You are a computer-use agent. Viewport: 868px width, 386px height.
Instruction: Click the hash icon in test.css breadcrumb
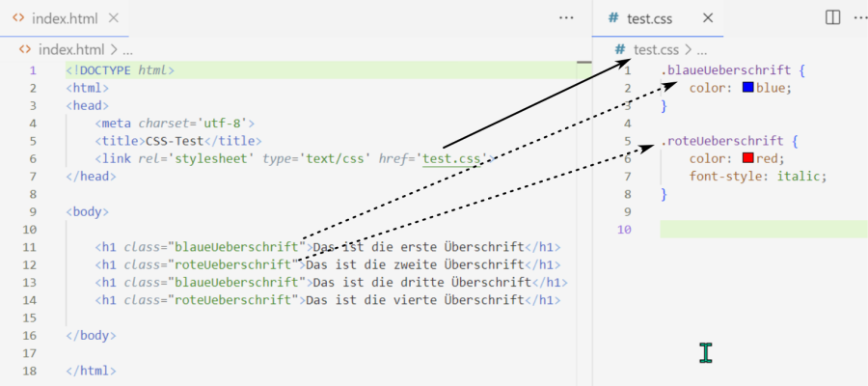(621, 49)
